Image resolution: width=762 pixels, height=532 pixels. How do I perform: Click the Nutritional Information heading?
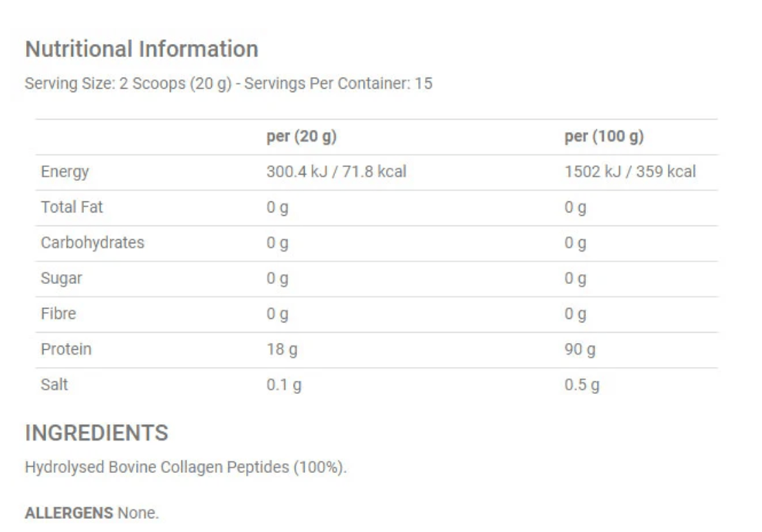pos(142,49)
